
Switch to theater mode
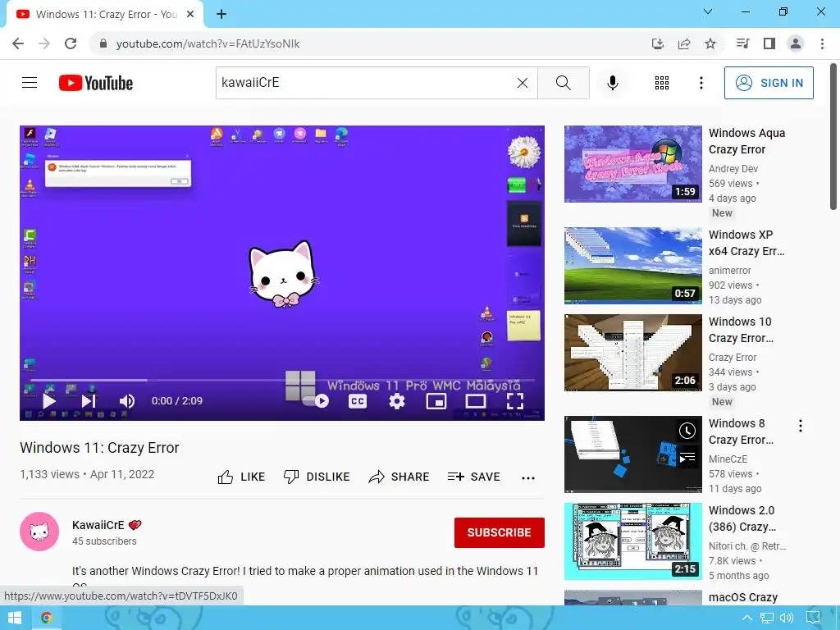point(476,400)
